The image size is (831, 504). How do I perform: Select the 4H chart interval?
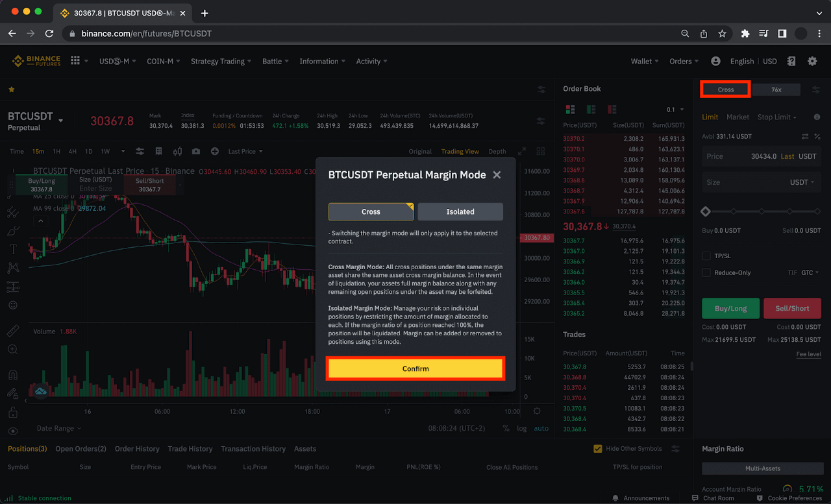(73, 151)
